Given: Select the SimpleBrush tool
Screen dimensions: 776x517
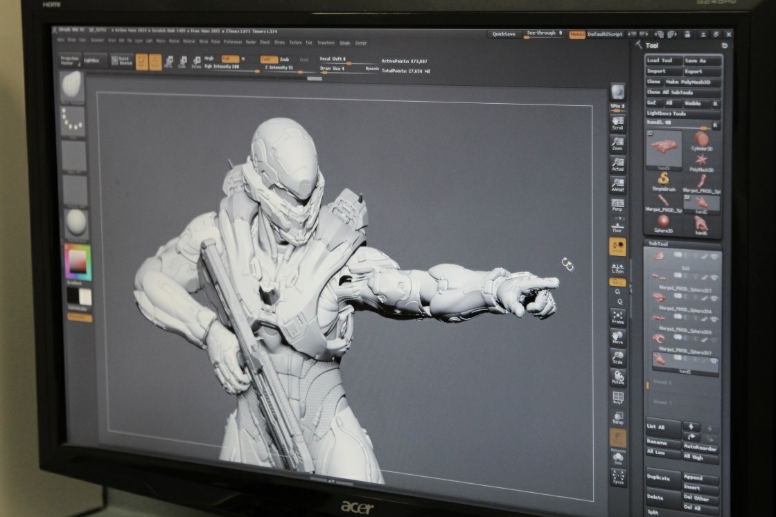Looking at the screenshot, I should [x=664, y=181].
